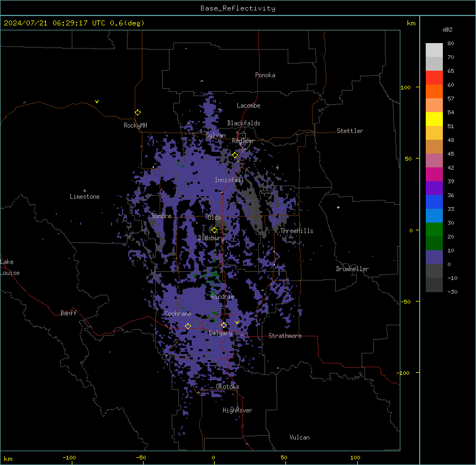Choose the royal blue 33-36 dBZ swatch

pos(434,202)
